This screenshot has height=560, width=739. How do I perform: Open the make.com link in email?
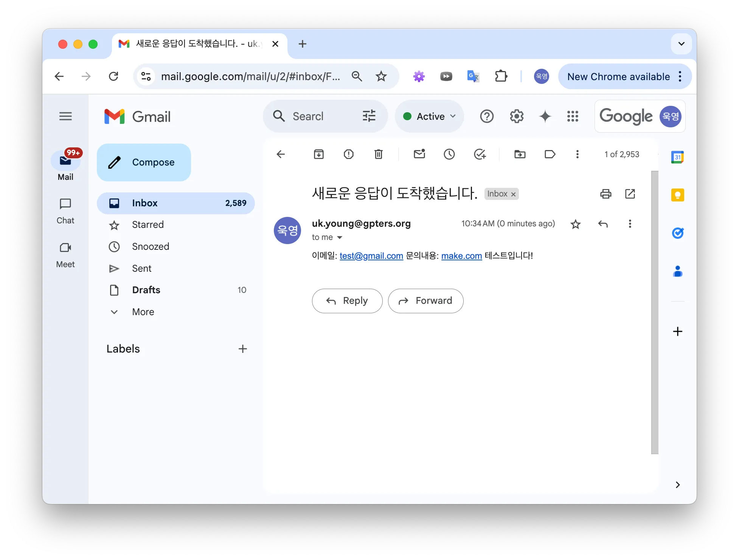461,256
